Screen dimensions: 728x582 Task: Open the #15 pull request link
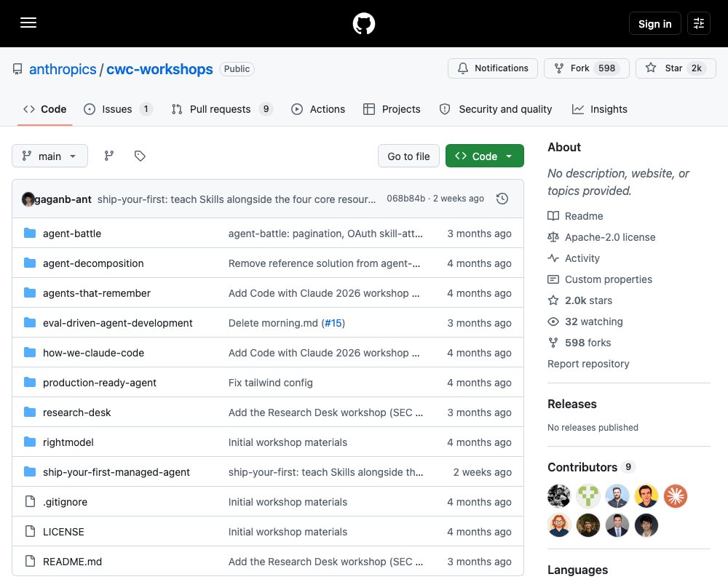pyautogui.click(x=333, y=323)
